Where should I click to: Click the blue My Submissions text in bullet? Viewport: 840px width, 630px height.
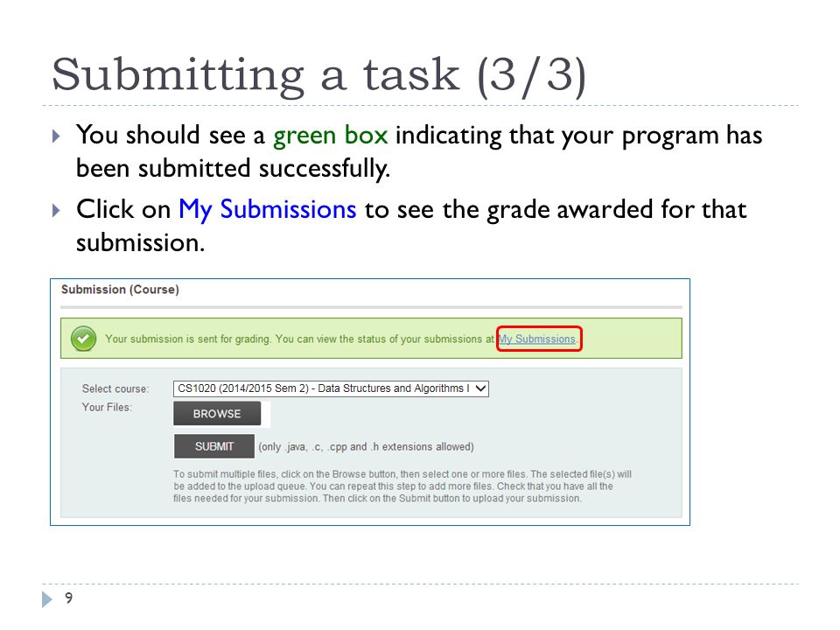coord(268,210)
